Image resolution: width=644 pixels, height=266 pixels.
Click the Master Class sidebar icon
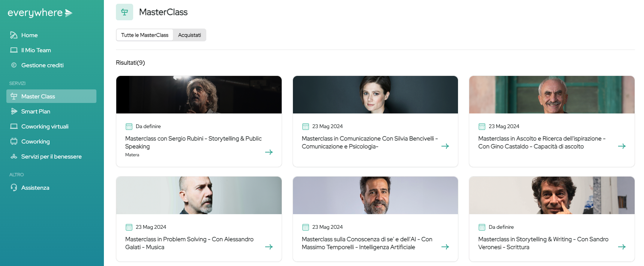tap(14, 96)
